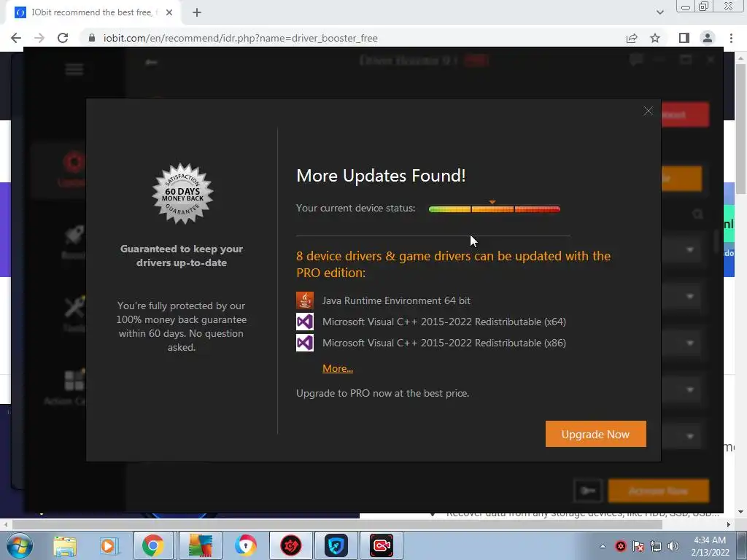Launch Windows Media Player from taskbar
This screenshot has height=560, width=747.
pos(109,545)
